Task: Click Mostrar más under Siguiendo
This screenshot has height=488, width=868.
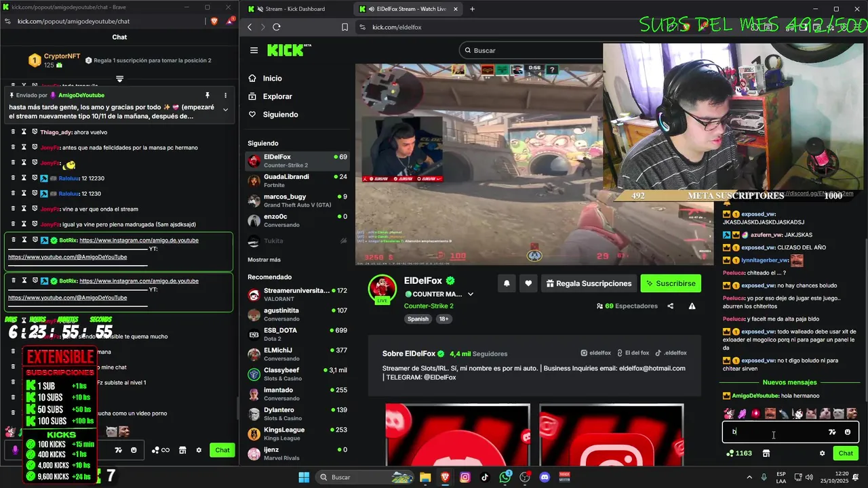Action: [264, 260]
